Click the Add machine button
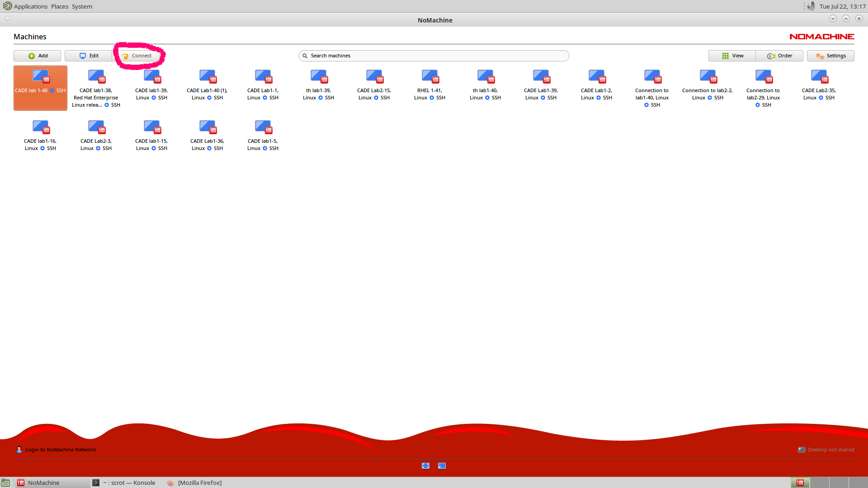The width and height of the screenshot is (868, 488). click(x=38, y=56)
